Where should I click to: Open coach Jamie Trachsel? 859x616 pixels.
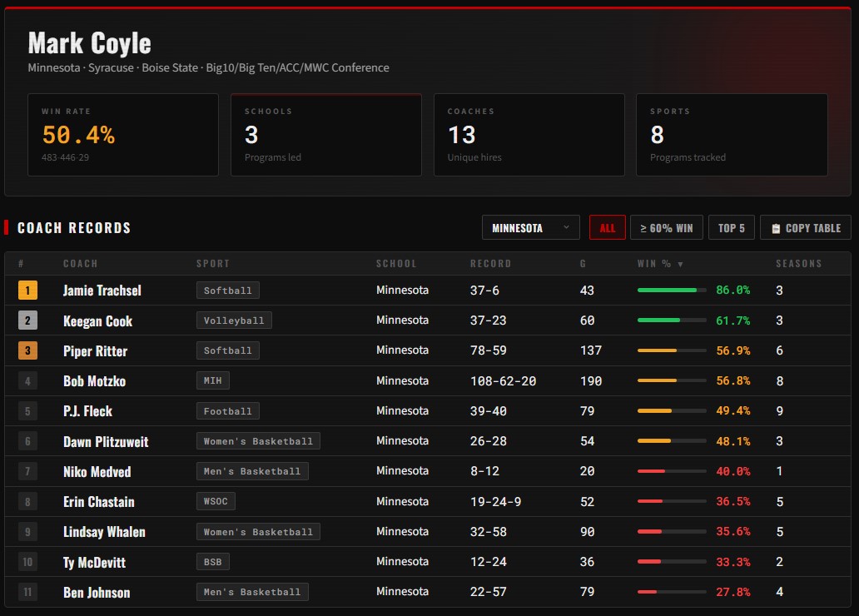click(x=102, y=291)
